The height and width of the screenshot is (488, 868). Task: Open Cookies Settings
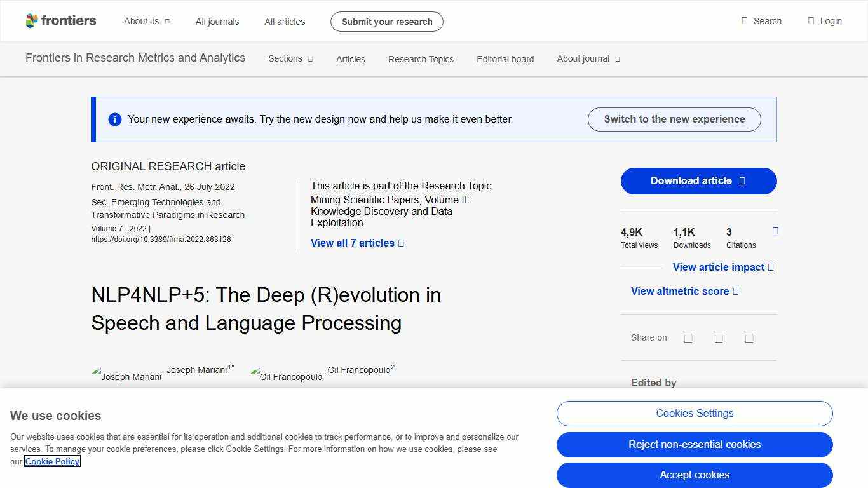tap(695, 413)
